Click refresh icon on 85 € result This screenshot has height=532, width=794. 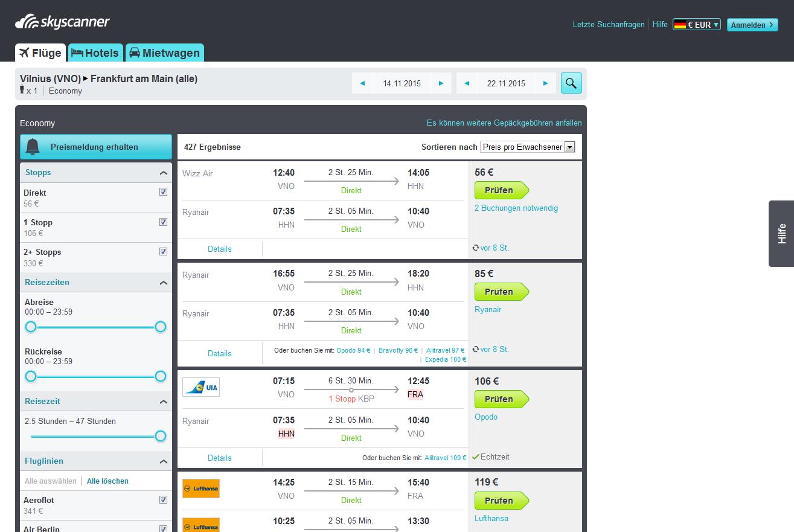pos(476,349)
